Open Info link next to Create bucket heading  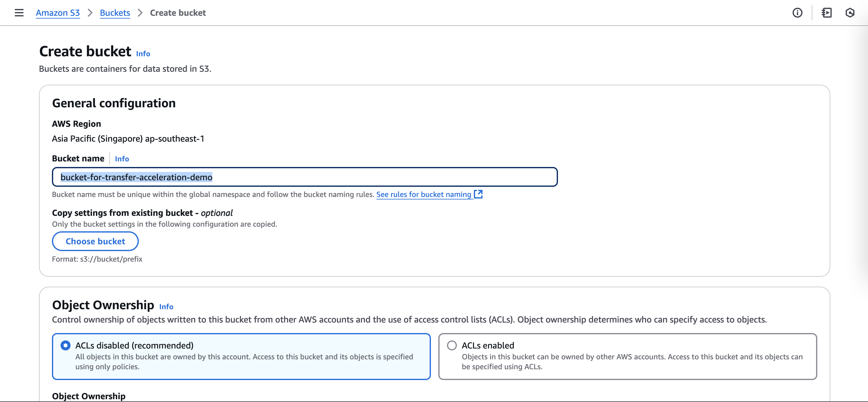[143, 53]
